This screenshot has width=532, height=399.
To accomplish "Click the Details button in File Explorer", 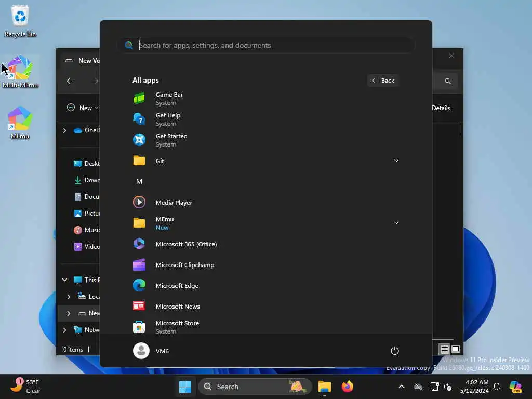I will tap(441, 108).
